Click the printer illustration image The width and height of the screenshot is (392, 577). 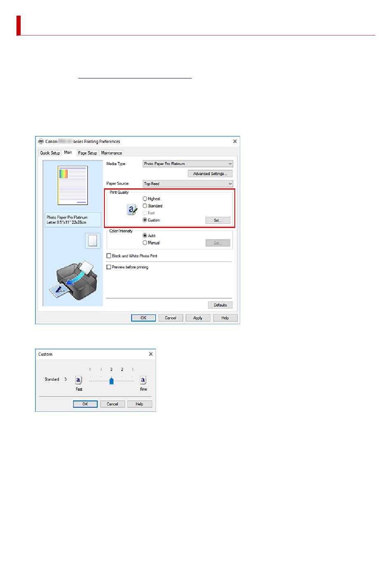(73, 281)
